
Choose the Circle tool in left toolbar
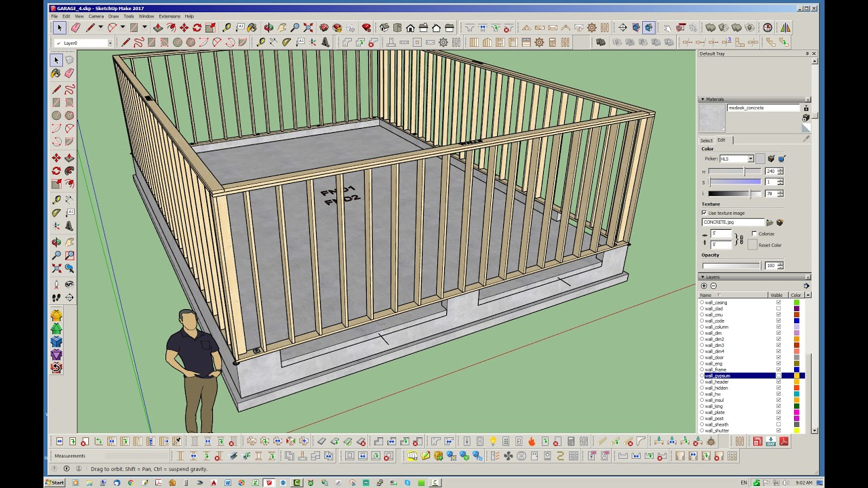pos(56,115)
